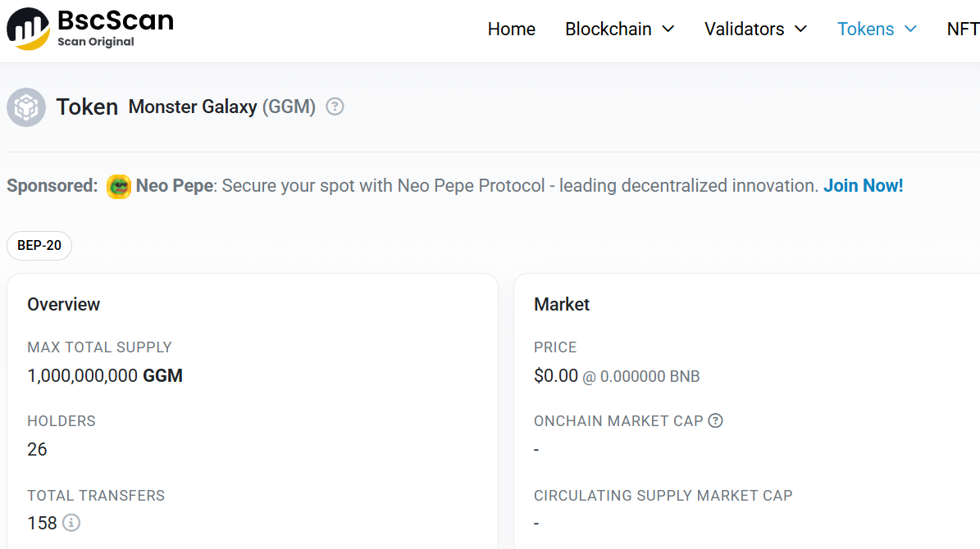This screenshot has width=980, height=549.
Task: Click the BEP-20 tag button
Action: [39, 246]
